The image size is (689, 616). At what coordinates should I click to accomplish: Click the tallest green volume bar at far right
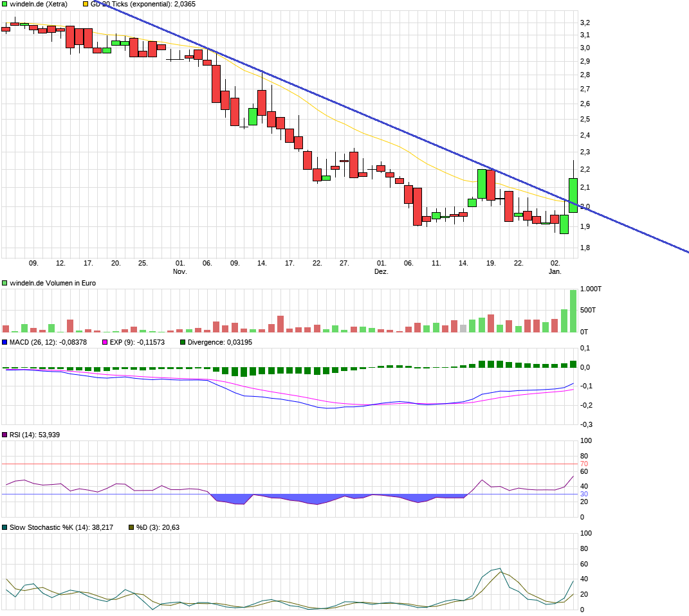tap(573, 311)
